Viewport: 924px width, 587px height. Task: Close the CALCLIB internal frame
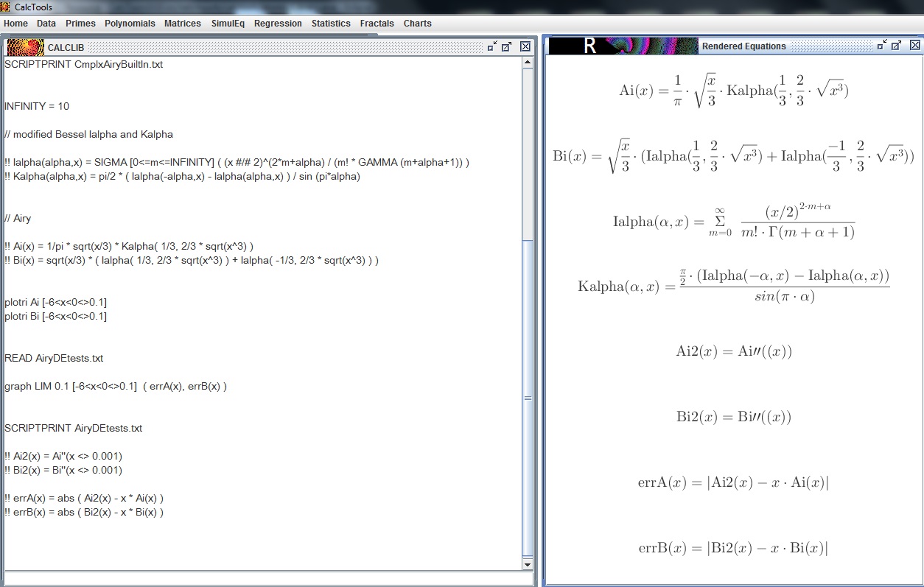525,46
